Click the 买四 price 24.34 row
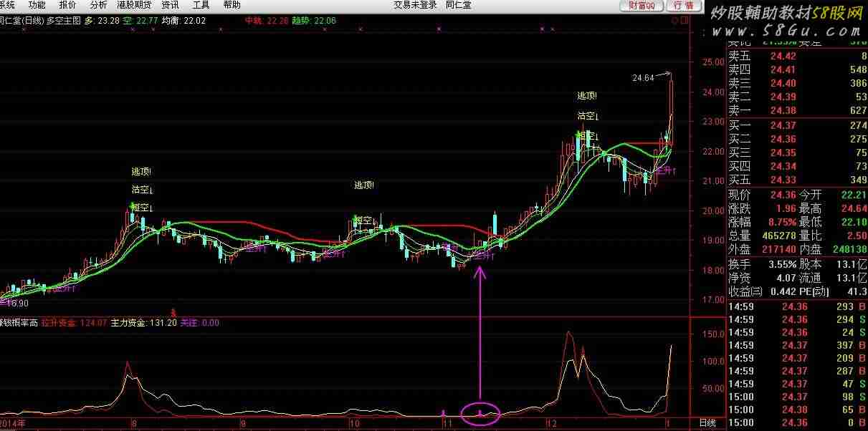Viewport: 868px width, 431px height. tap(797, 167)
